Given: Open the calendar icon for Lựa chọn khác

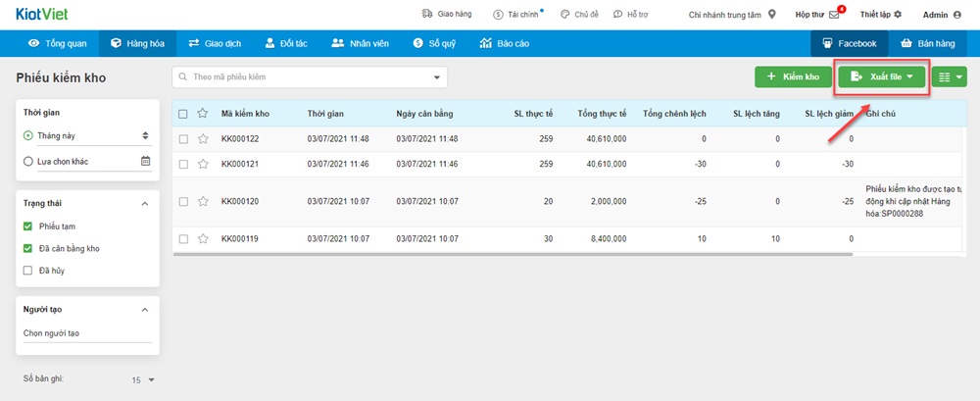Looking at the screenshot, I should point(146,161).
